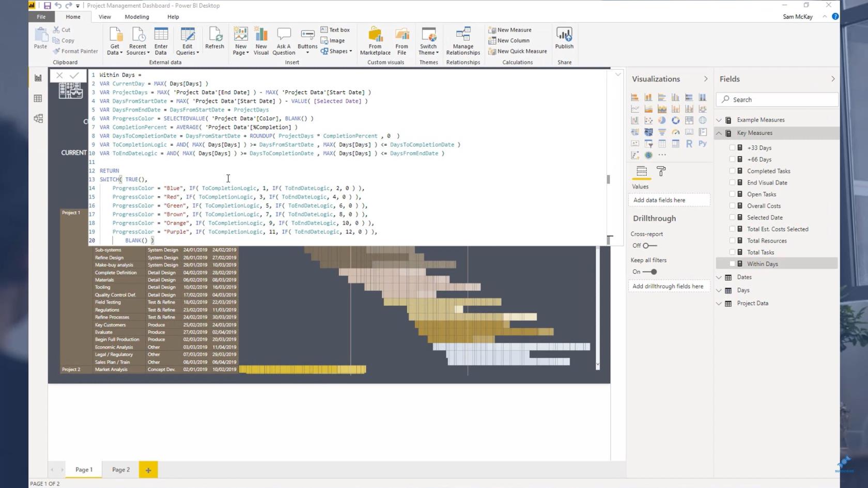Select the scatter chart visual
Image resolution: width=868 pixels, height=488 pixels.
tap(648, 120)
